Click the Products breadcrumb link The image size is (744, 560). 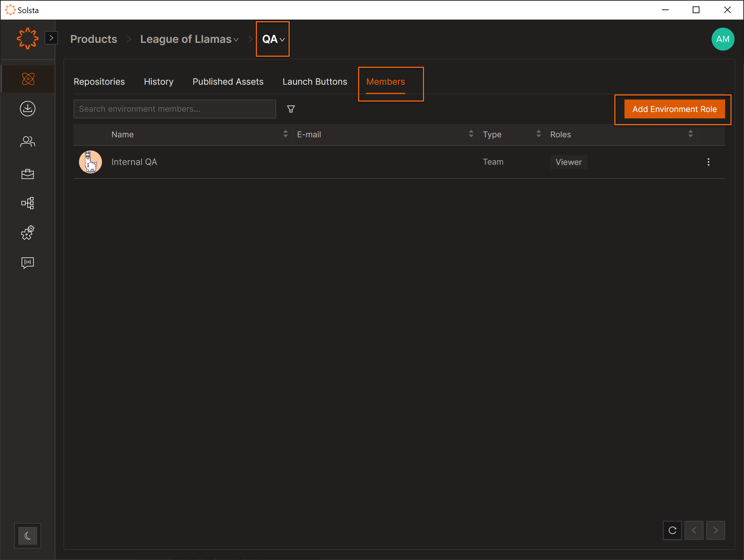94,39
